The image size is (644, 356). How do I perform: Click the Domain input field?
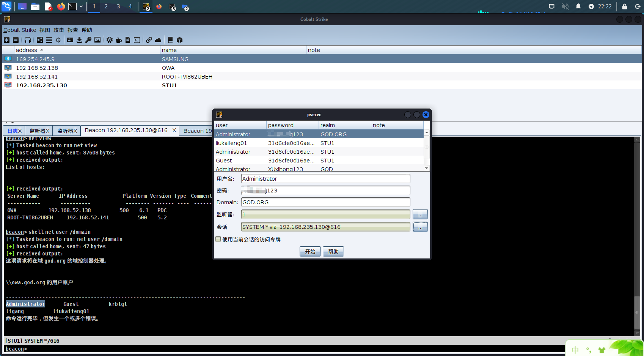(325, 202)
